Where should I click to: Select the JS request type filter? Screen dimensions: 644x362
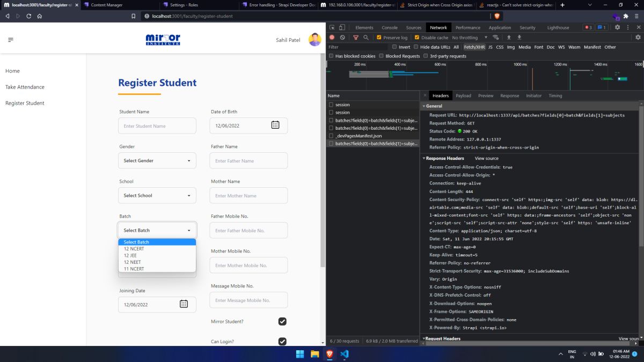coord(491,47)
